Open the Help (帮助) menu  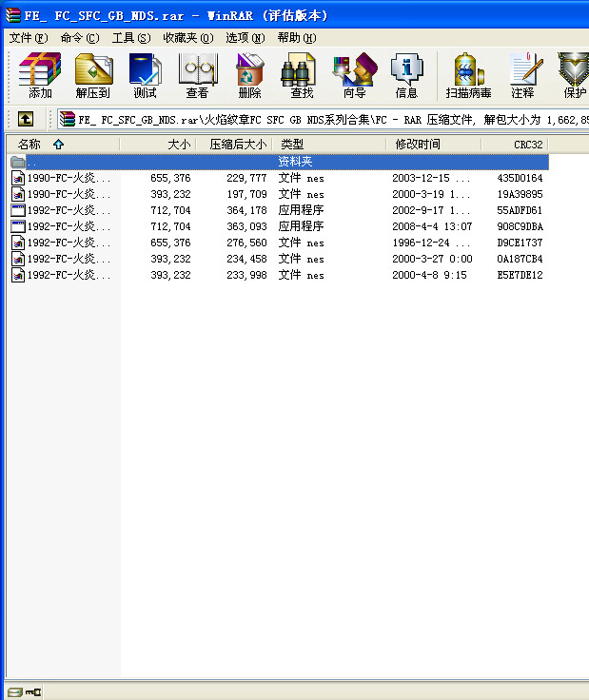coord(297,38)
